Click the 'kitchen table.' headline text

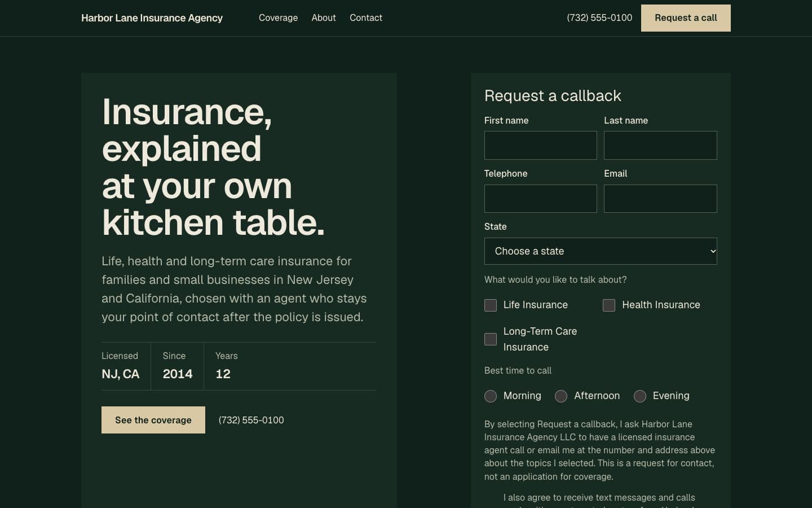click(214, 222)
